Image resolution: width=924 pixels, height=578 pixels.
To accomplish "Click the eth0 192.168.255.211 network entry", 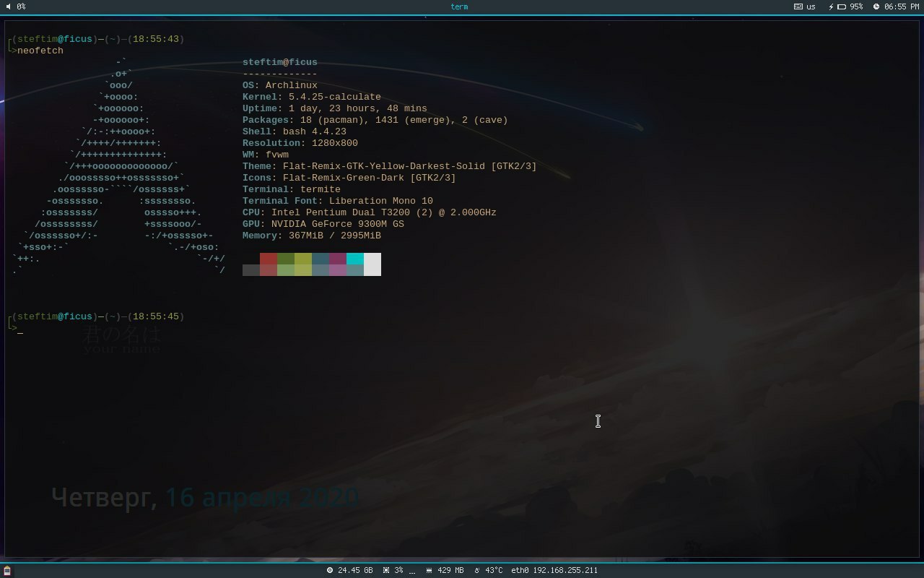I will coord(554,571).
